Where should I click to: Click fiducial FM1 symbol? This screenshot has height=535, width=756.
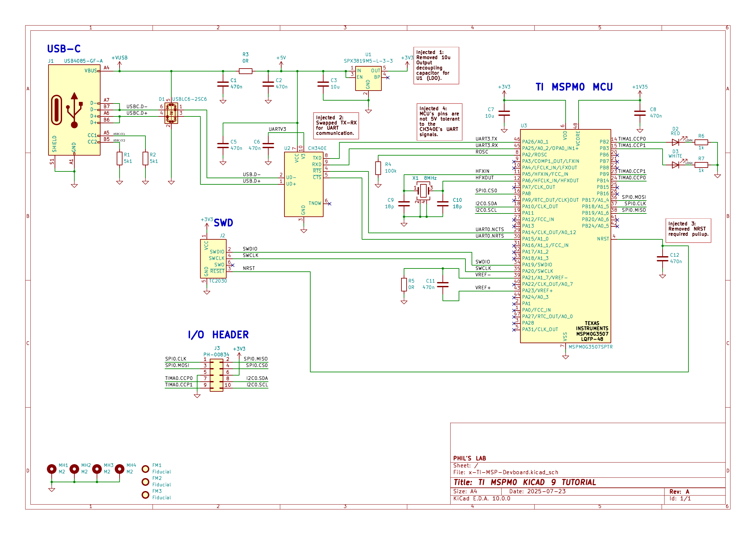point(145,469)
